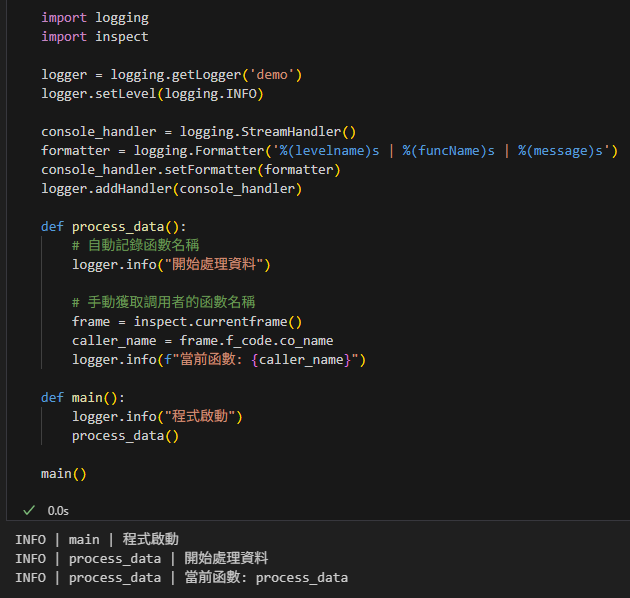Click the string "開始處理資料" in logger.info
The height and width of the screenshot is (598, 630).
click(x=213, y=265)
